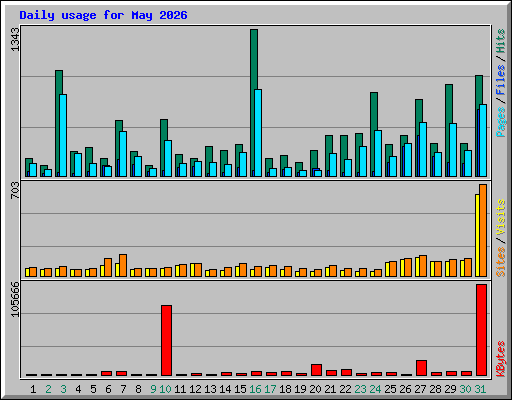Click day 23 on the date axis

[x=360, y=389]
